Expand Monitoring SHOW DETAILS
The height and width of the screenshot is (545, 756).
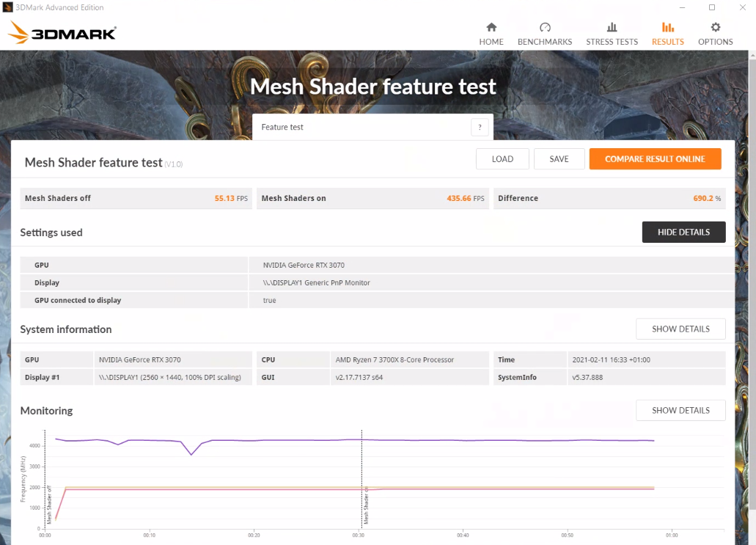click(680, 411)
